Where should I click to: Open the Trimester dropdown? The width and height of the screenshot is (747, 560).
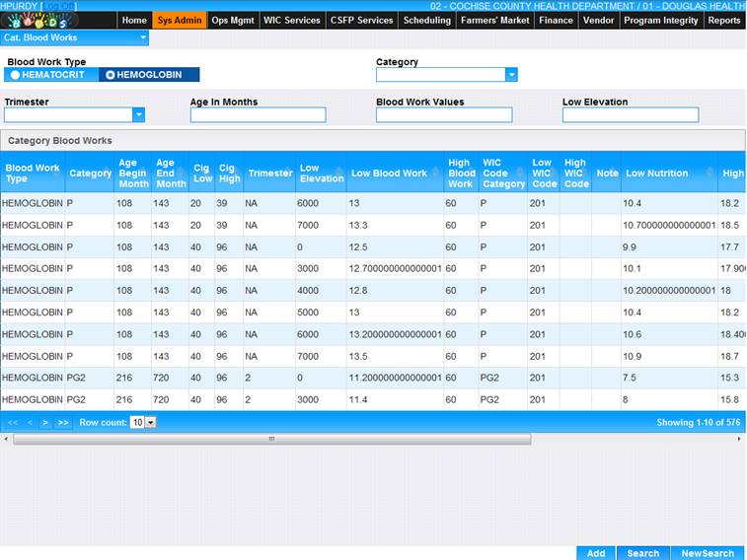click(x=138, y=114)
